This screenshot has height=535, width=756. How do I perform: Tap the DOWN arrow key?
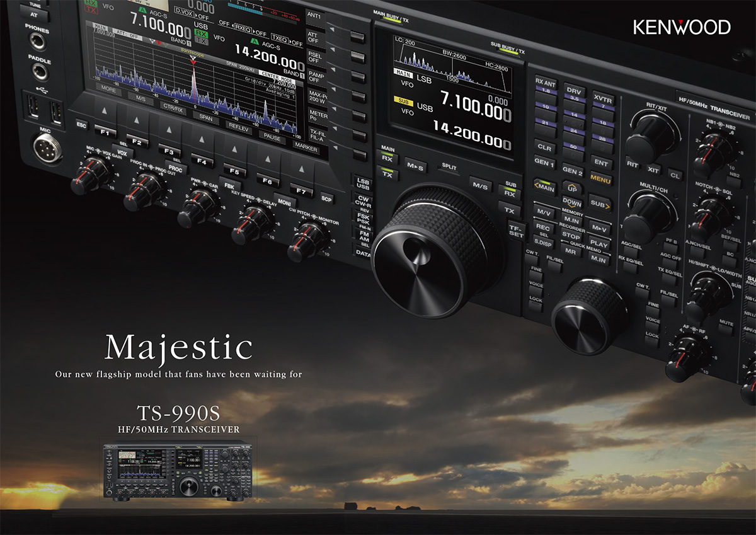coord(572,202)
